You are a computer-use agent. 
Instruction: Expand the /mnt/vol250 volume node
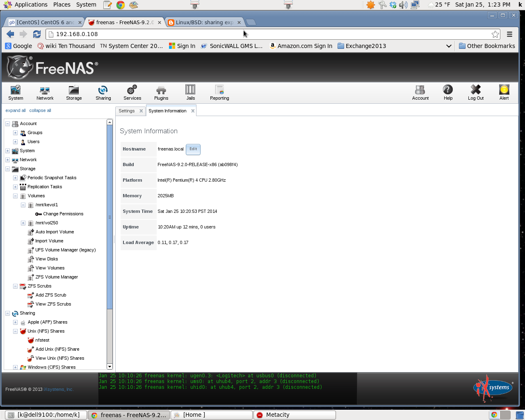coord(23,223)
